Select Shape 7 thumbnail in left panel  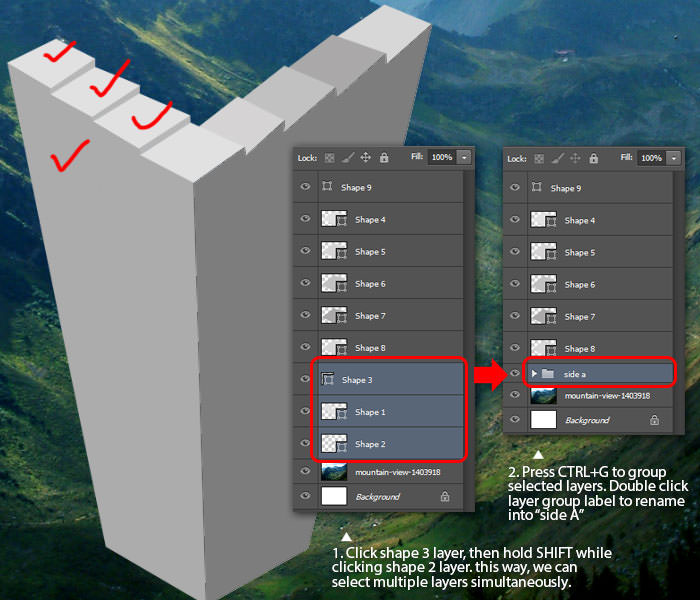pos(334,315)
